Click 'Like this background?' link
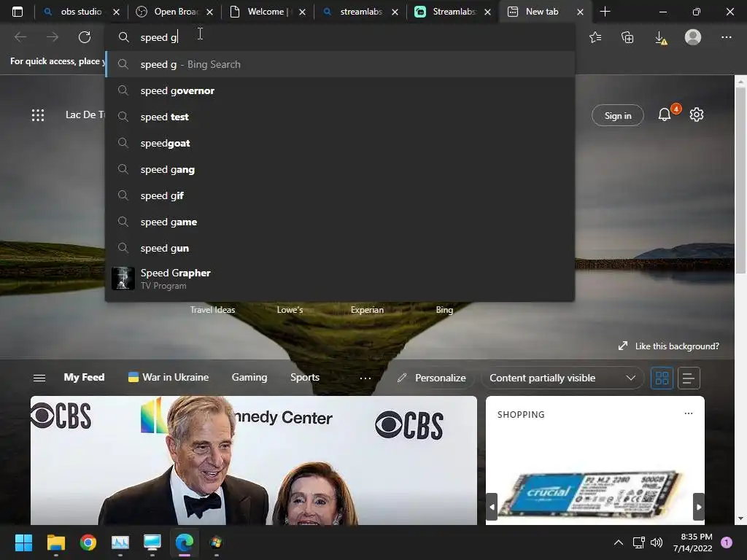The image size is (747, 560). 669,346
